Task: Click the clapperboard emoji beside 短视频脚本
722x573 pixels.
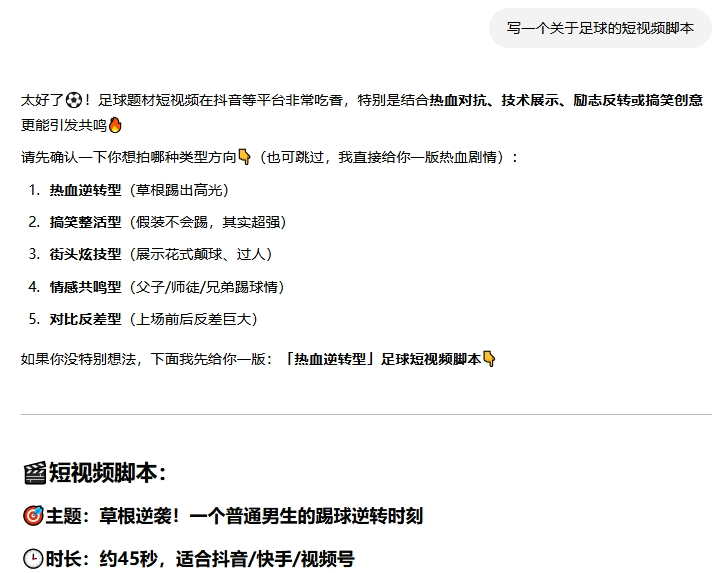Action: (35, 473)
